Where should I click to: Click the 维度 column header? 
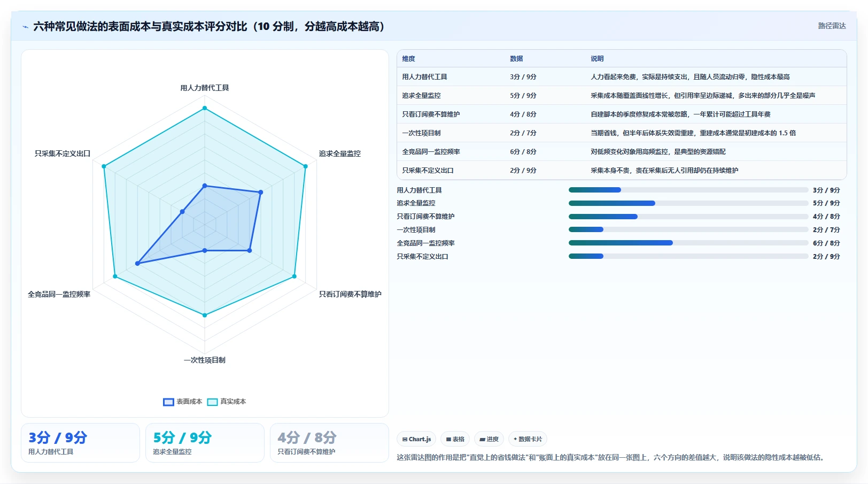408,59
